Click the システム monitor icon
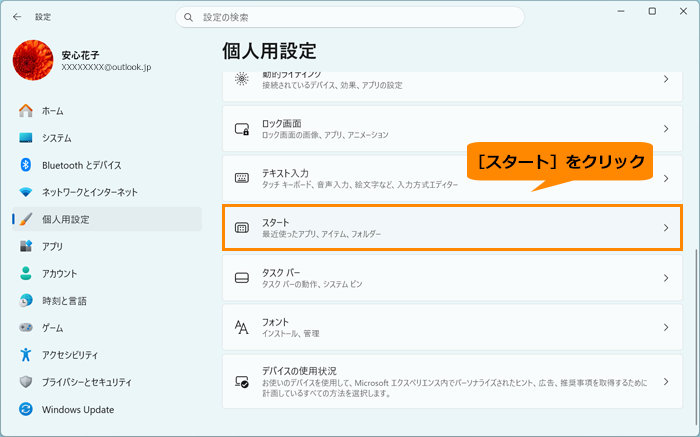This screenshot has height=437, width=700. coord(26,138)
